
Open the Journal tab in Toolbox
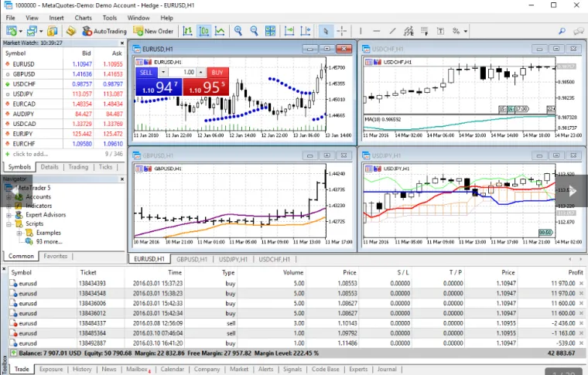click(x=387, y=370)
